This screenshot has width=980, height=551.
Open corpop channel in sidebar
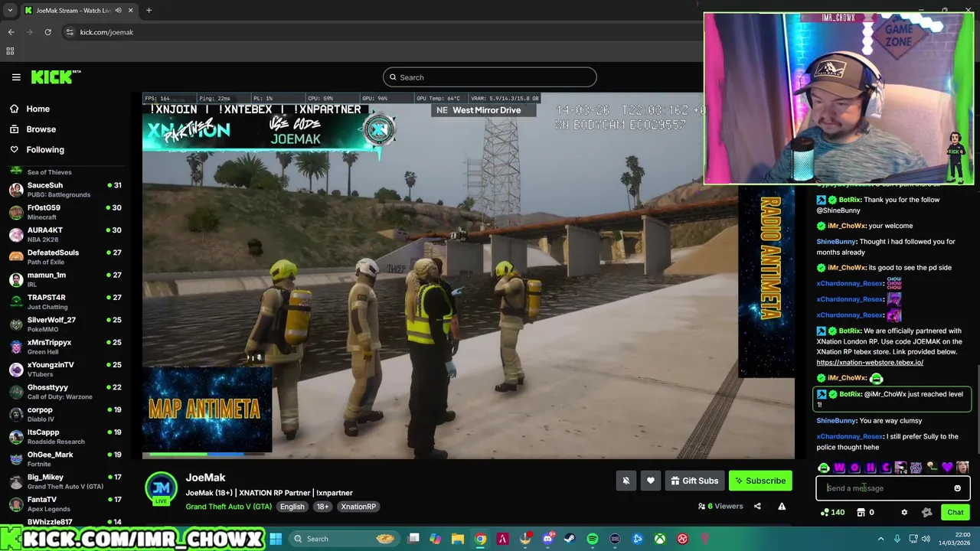point(65,414)
